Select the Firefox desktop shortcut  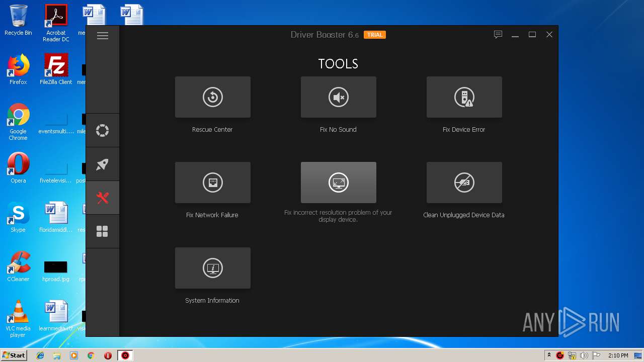[x=18, y=69]
